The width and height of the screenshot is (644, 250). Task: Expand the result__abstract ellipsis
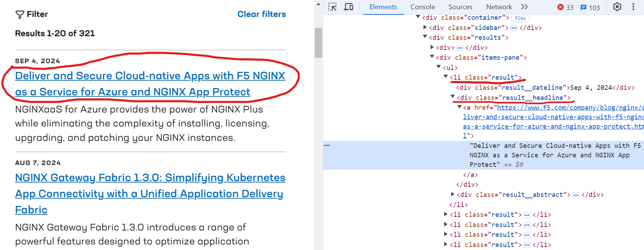pyautogui.click(x=576, y=195)
